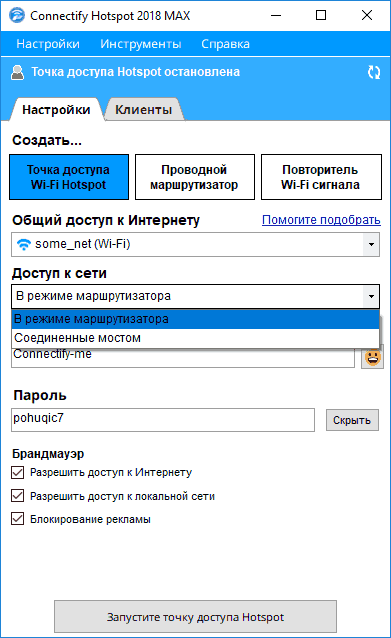Maximize the Connectify Hotspot window
The height and width of the screenshot is (638, 391).
321,15
